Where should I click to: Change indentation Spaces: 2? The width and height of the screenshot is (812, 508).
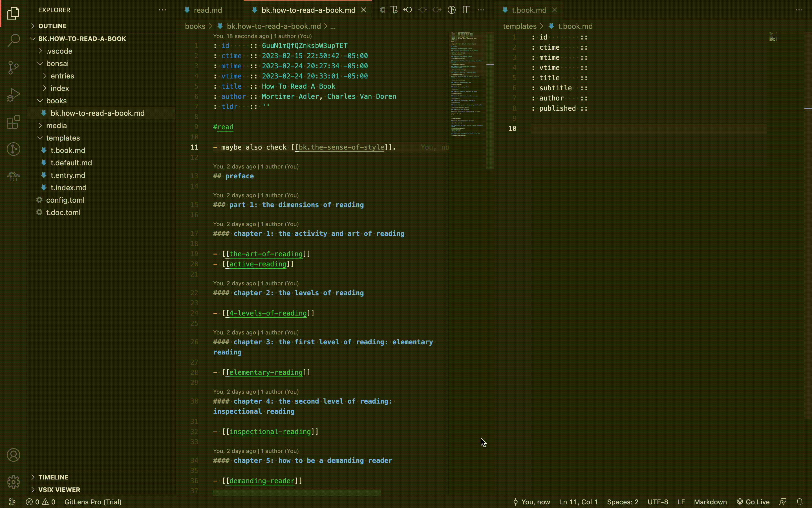[623, 502]
